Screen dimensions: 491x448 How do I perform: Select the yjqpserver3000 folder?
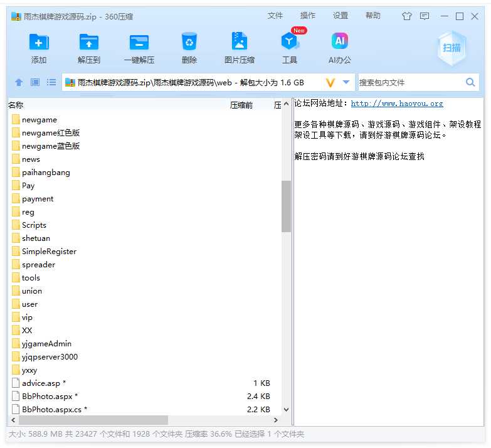pos(45,356)
